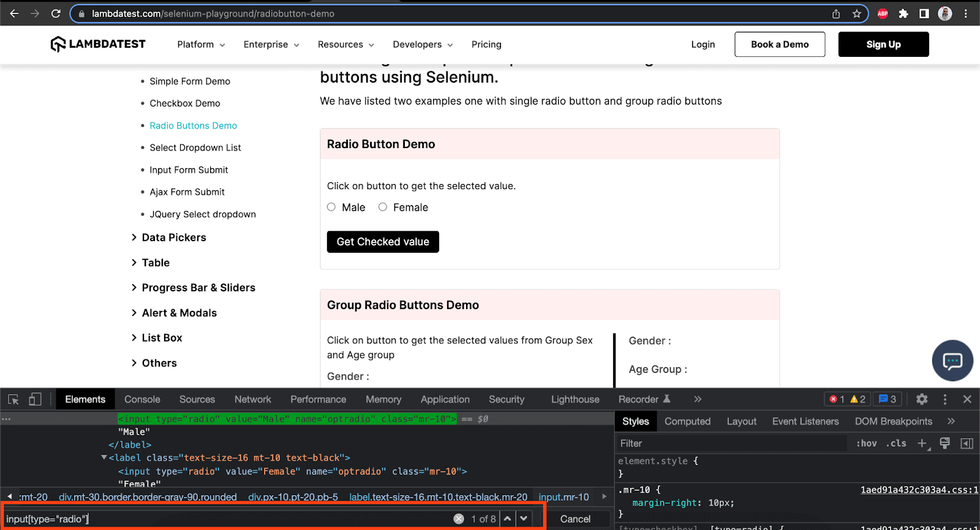This screenshot has height=530, width=980.
Task: Open the extensions puzzle icon
Action: 903,13
